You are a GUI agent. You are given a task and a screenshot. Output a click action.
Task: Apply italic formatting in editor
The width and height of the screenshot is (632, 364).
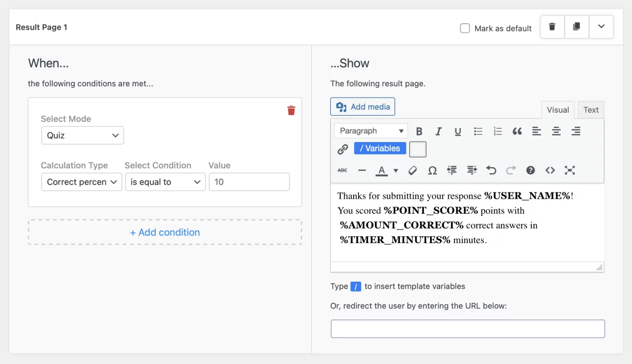coord(438,131)
